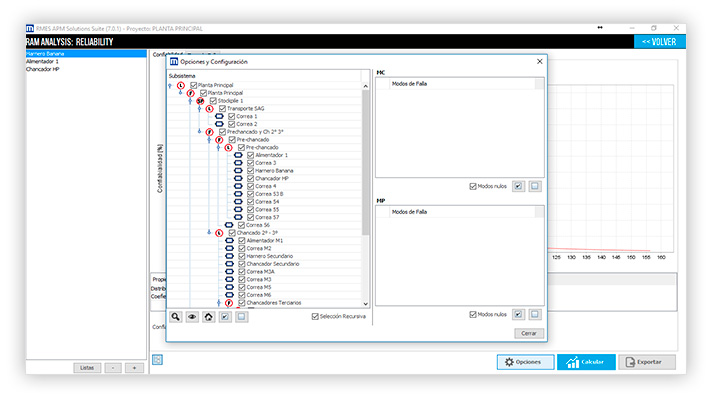The width and height of the screenshot is (716, 399).
Task: Click the uncheck-all icon under the MP list
Action: coord(535,315)
